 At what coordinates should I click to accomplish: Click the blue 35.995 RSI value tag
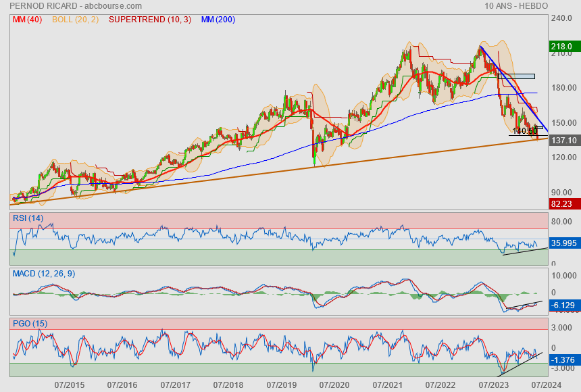click(565, 243)
